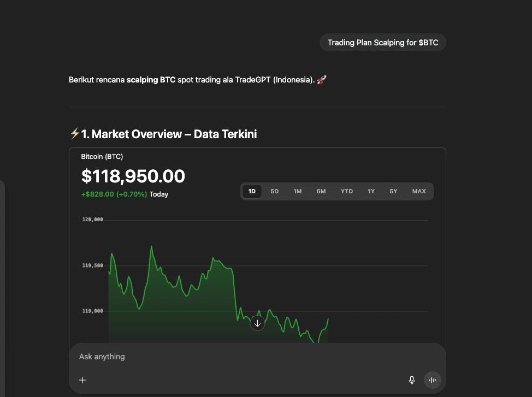Start dictation with the microphone icon
This screenshot has height=397, width=532.
pos(412,380)
